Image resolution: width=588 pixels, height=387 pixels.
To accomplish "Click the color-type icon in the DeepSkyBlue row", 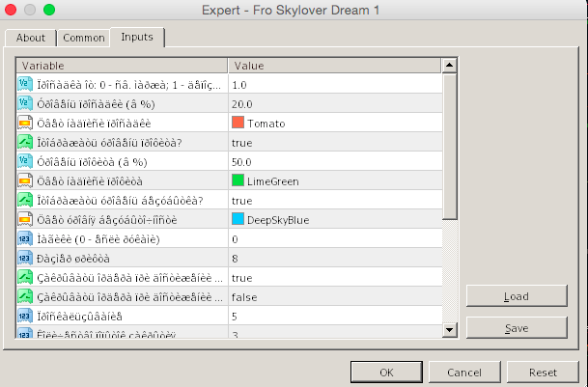I will (x=25, y=220).
